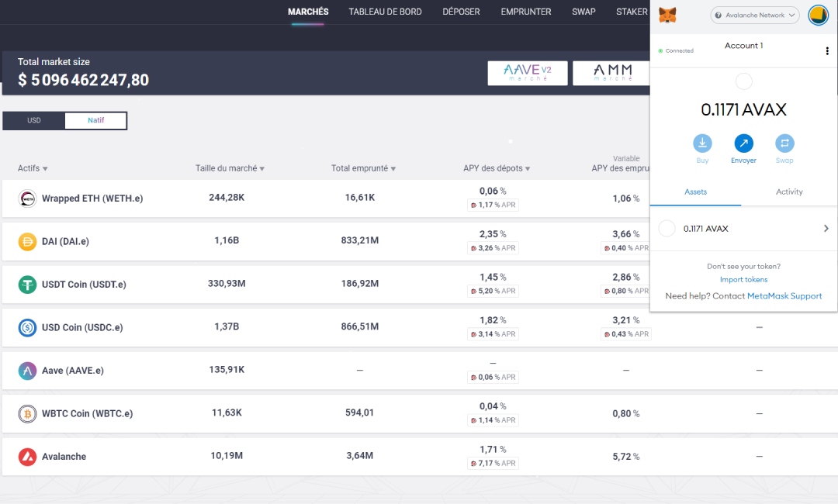The width and height of the screenshot is (838, 504).
Task: Click the Buy download icon
Action: tap(702, 143)
